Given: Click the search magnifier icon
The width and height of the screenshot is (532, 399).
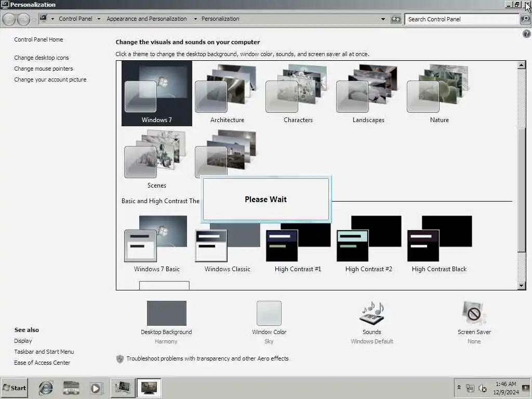Looking at the screenshot, I should (525, 19).
